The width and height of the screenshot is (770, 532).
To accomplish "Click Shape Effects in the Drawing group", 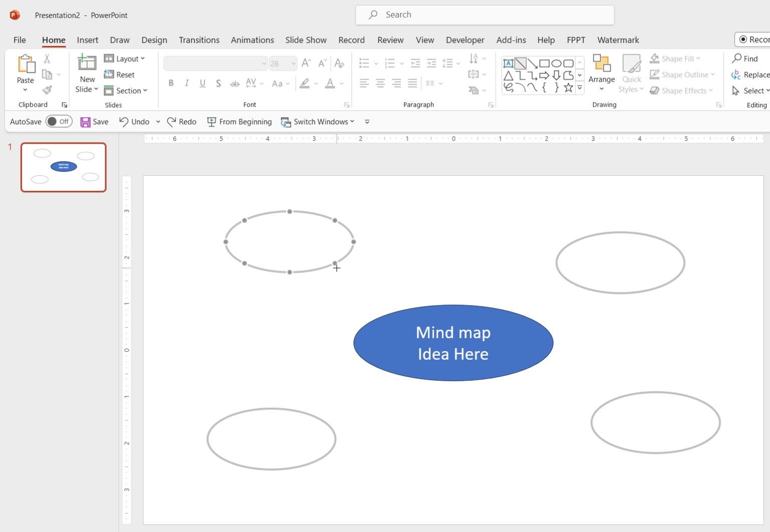I will click(681, 90).
